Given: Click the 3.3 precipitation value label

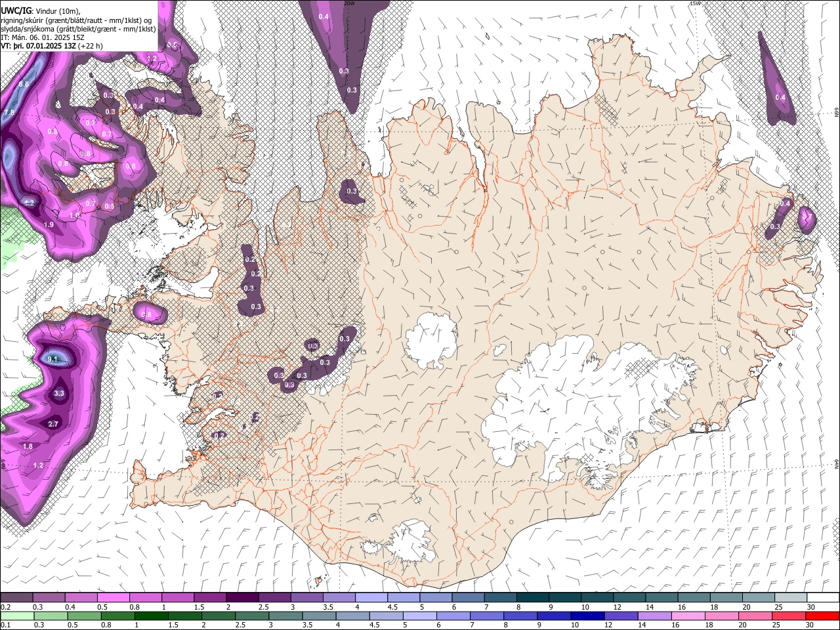Looking at the screenshot, I should (59, 394).
